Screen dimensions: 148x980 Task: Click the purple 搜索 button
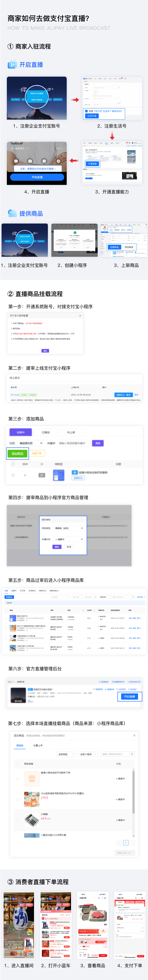click(98, 443)
